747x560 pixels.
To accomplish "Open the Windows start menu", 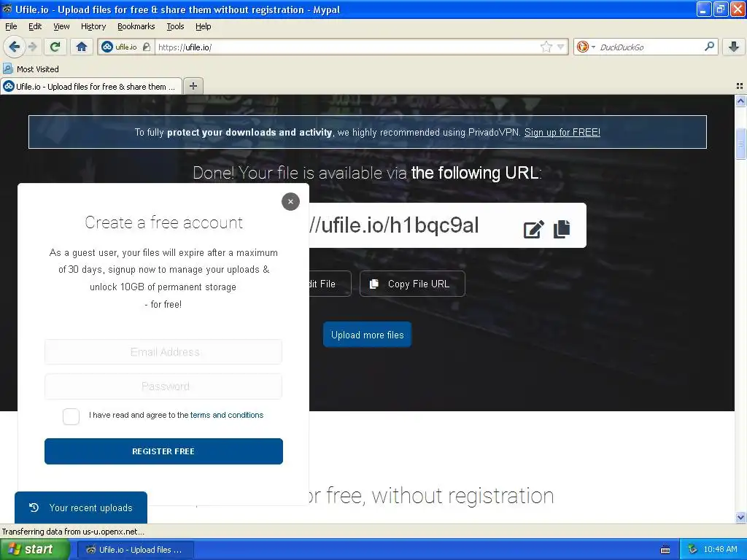I will tap(35, 549).
